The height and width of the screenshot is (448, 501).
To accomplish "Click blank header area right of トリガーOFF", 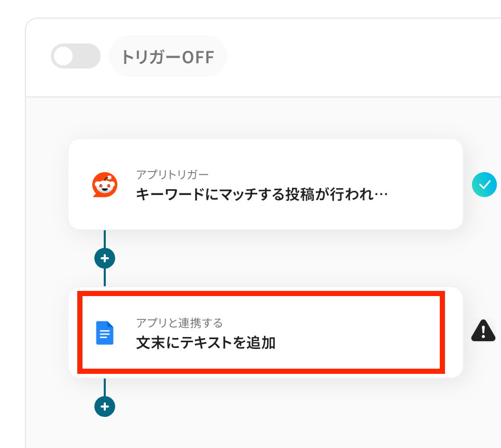I will tap(363, 57).
